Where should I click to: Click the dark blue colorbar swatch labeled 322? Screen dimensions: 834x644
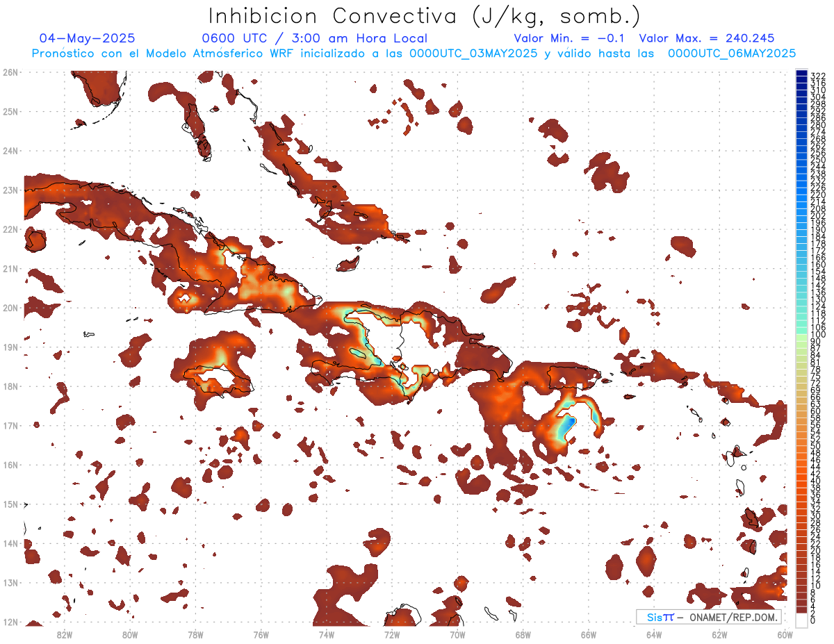[x=802, y=74]
